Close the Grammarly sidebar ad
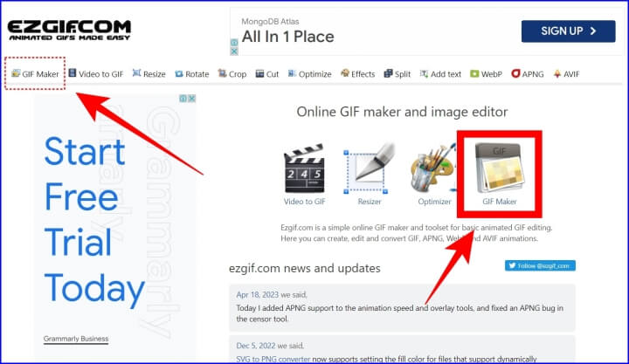Screen dimensions: 629x364 (x=191, y=99)
